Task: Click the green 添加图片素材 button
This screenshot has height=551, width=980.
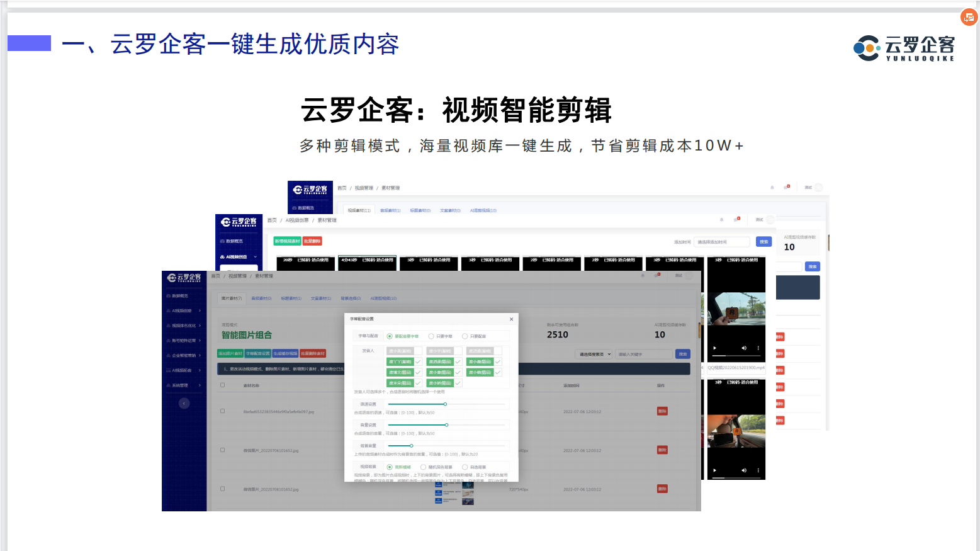Action: point(230,354)
